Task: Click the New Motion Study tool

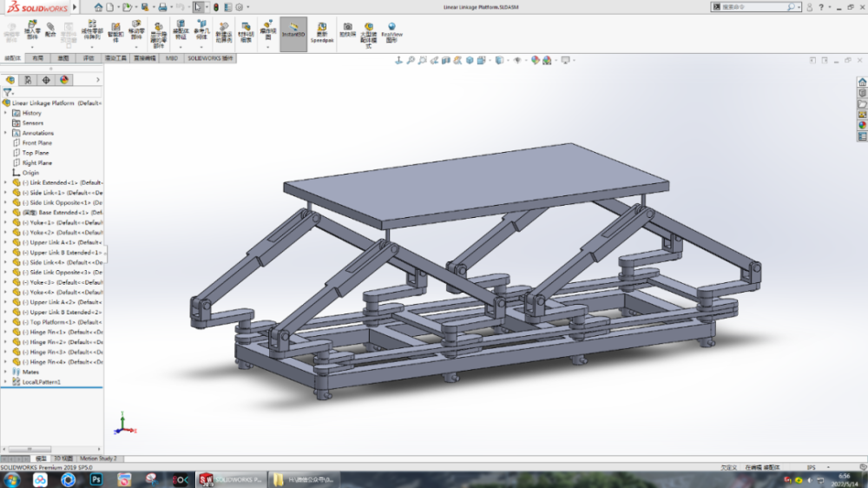Action: click(x=224, y=32)
